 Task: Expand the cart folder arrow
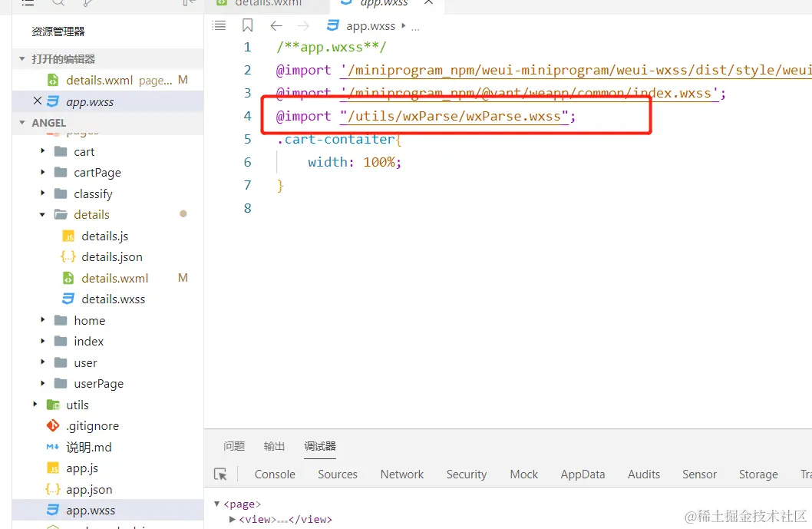[42, 151]
